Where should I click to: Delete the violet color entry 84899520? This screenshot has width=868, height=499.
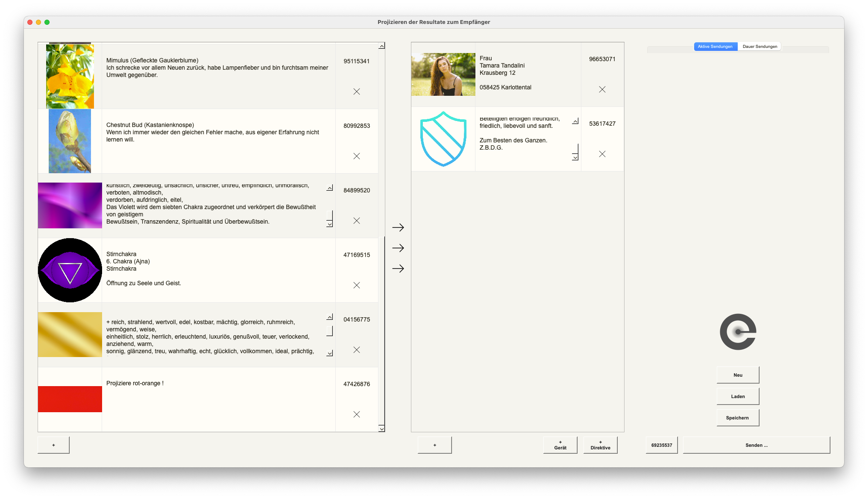(357, 221)
